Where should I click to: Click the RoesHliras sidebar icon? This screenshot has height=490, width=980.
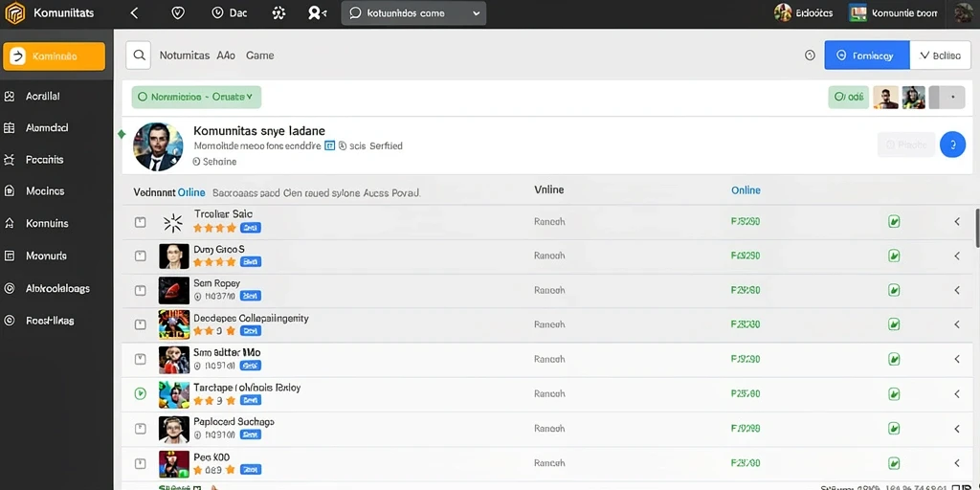(9, 321)
